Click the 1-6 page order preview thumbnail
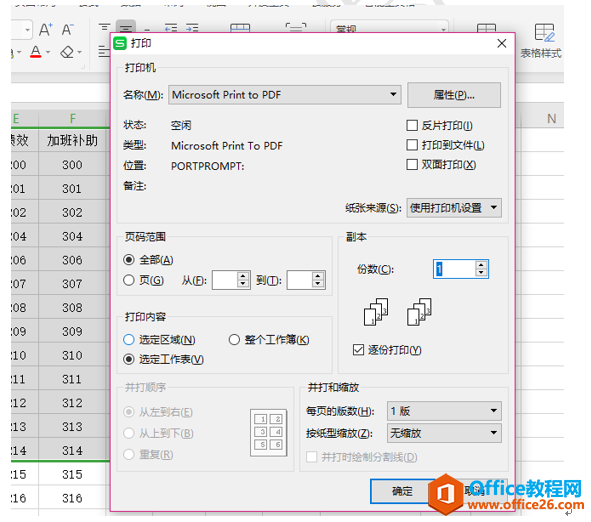The width and height of the screenshot is (591, 522). click(268, 433)
